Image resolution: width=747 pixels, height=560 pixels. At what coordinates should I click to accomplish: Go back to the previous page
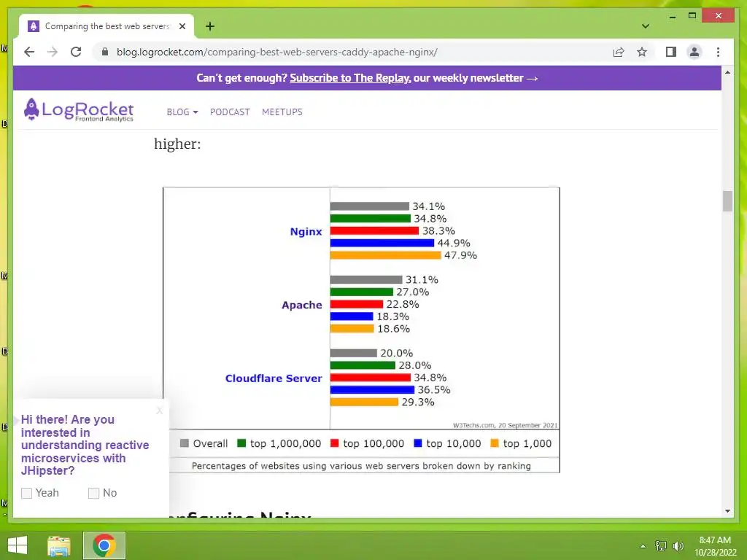click(29, 52)
